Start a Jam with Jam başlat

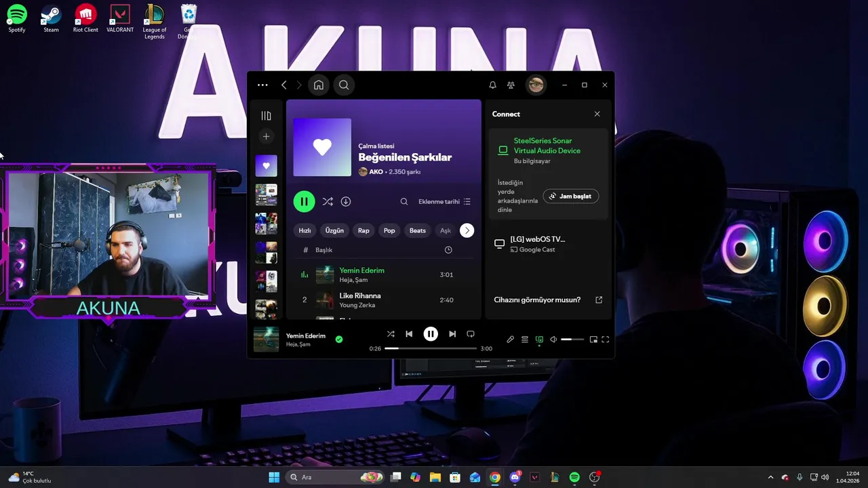click(570, 196)
